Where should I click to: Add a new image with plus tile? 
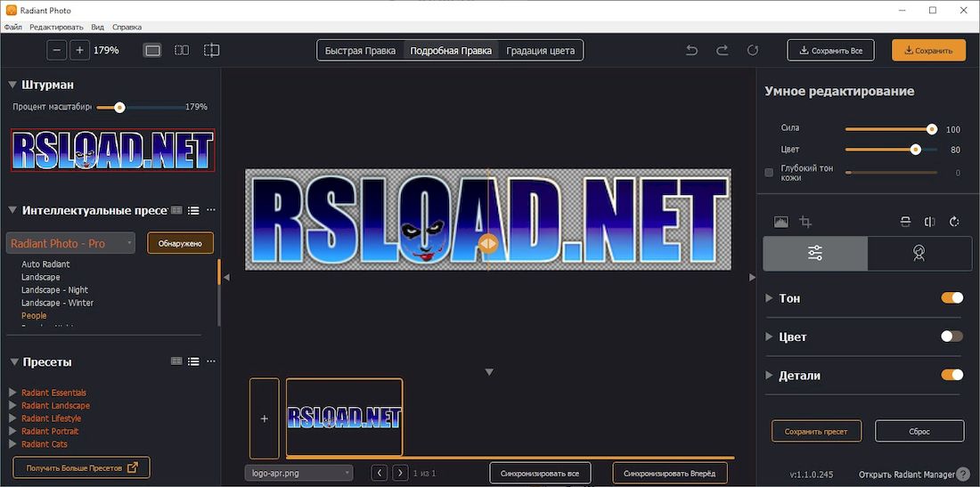coord(265,418)
